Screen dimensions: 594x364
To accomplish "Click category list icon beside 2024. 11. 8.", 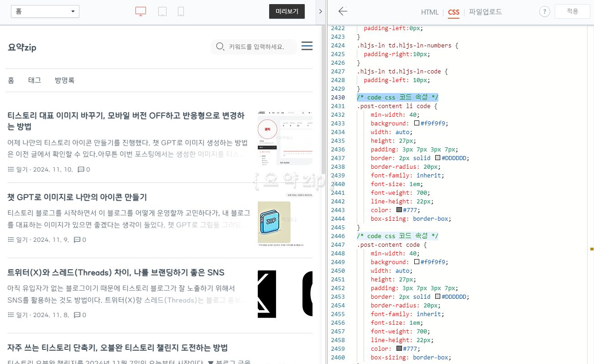I will (x=11, y=315).
